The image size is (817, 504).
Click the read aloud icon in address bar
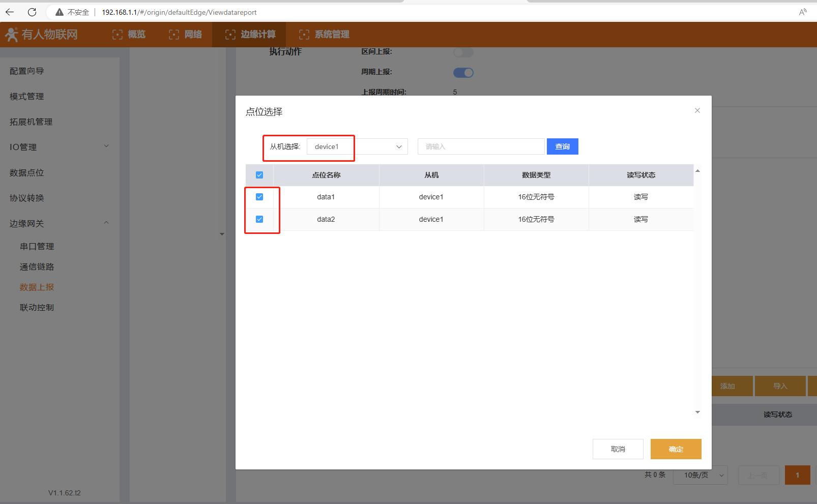pyautogui.click(x=803, y=12)
